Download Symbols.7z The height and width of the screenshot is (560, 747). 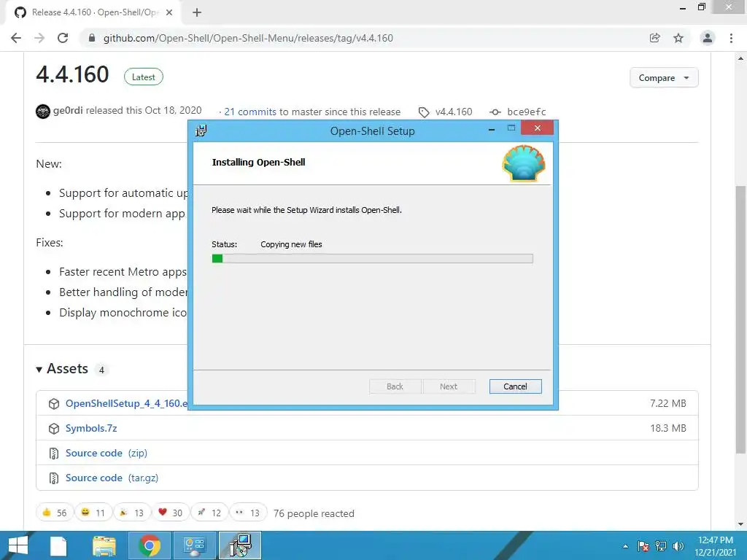point(91,428)
